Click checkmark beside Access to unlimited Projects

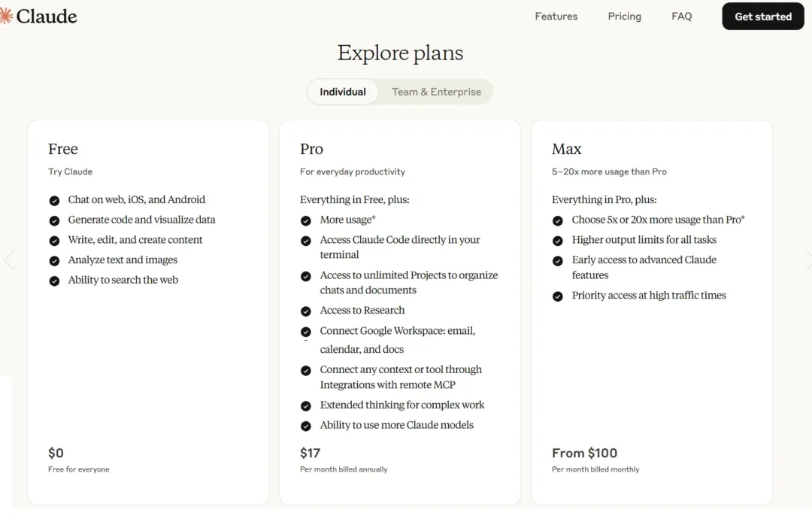(306, 276)
